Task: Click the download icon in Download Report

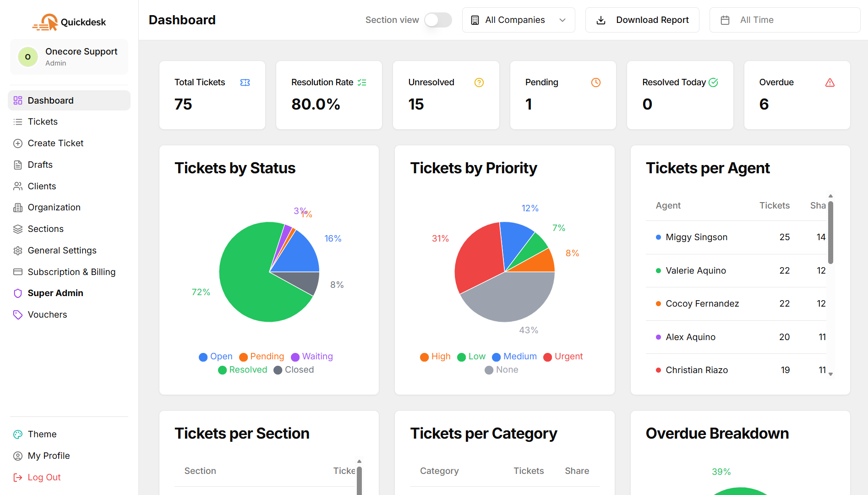Action: (x=601, y=20)
